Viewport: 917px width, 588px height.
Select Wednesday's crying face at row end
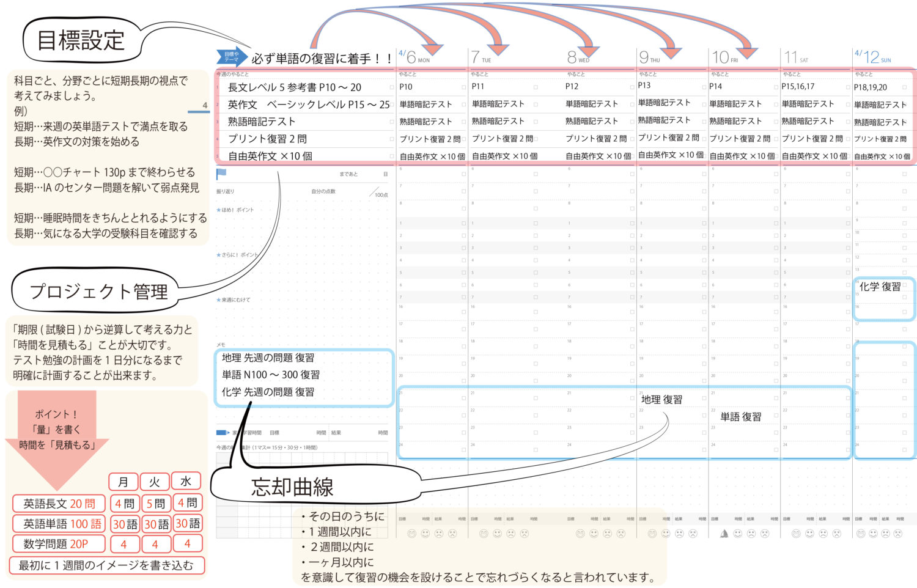coord(621,534)
